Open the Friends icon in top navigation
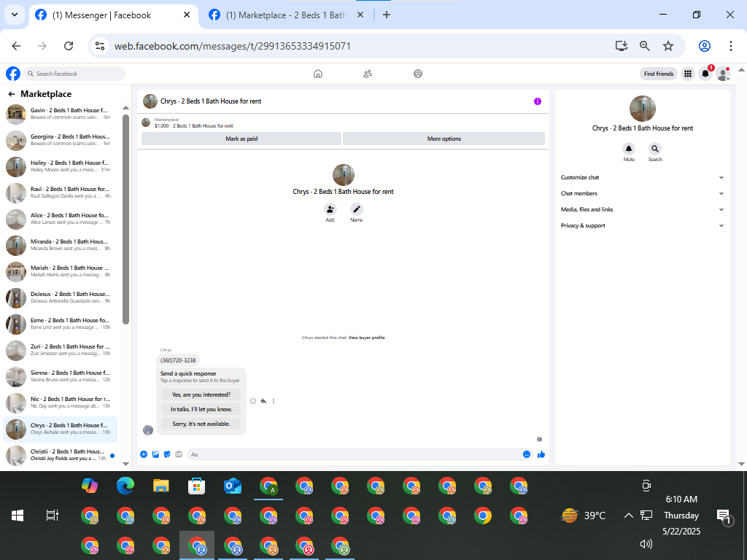 (368, 74)
